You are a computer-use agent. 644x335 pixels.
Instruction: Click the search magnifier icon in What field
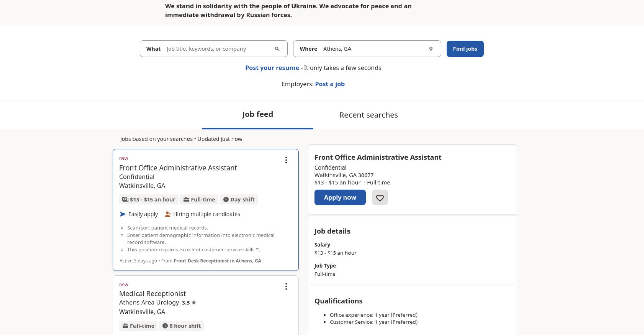pos(277,49)
